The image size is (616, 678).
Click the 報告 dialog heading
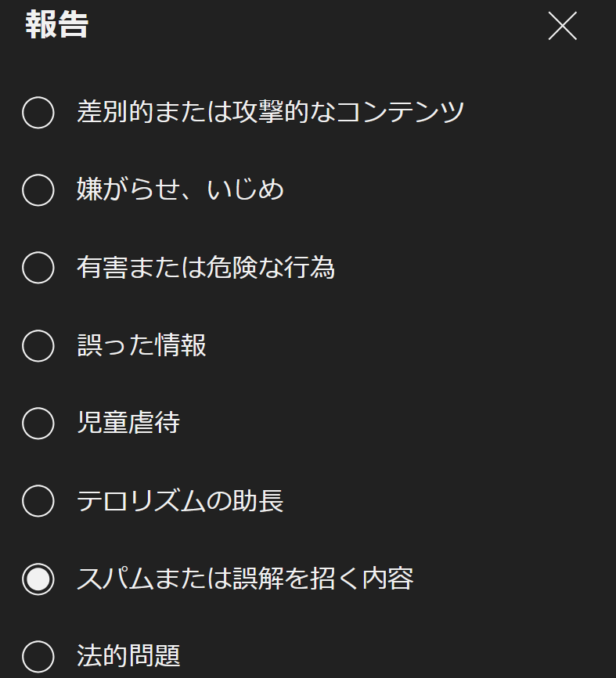[57, 25]
